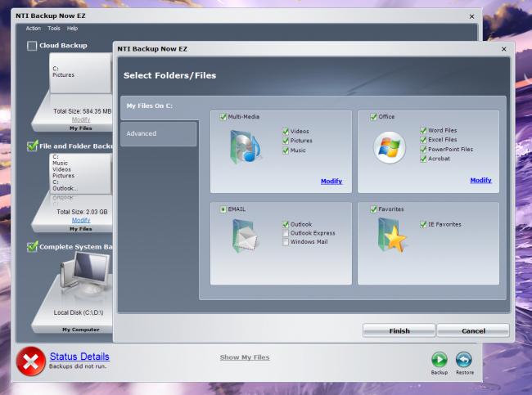Toggle File and Folder Backup checkbox
The image size is (532, 395).
[x=32, y=146]
